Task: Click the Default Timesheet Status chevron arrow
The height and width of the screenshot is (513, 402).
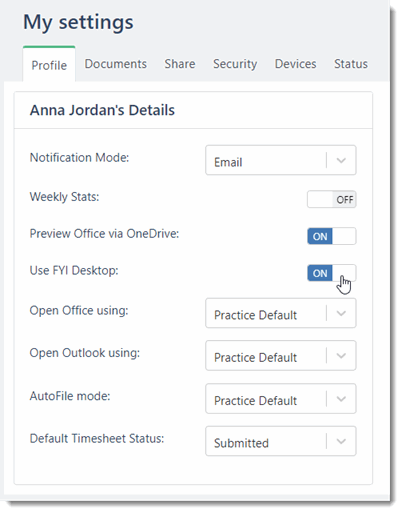Action: coord(341,441)
